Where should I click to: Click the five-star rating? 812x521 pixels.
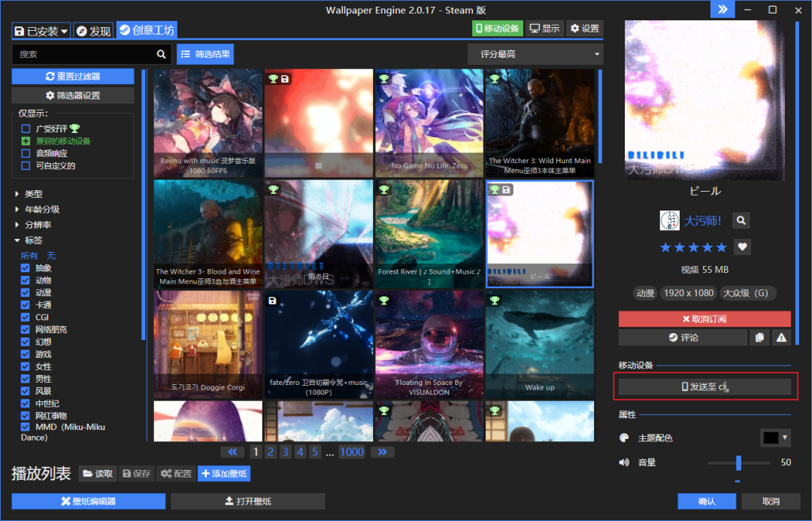[693, 247]
